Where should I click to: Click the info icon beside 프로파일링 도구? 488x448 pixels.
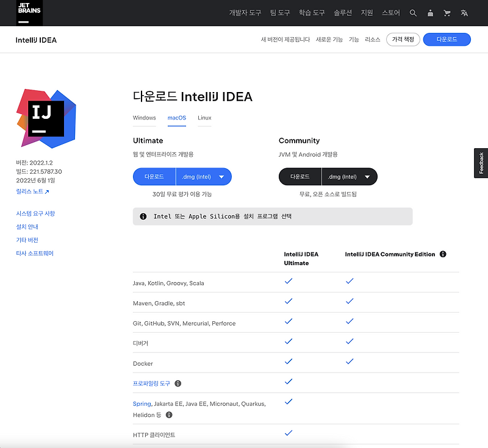(x=178, y=384)
